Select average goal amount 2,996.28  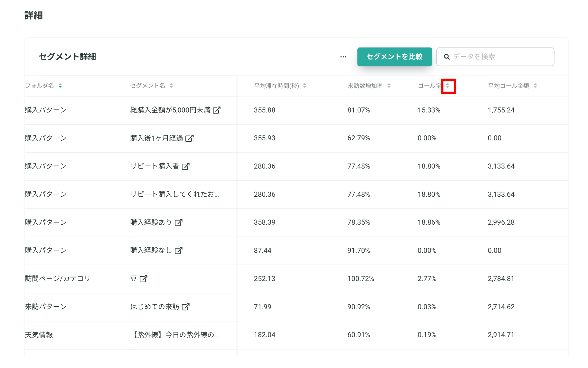[x=501, y=222]
